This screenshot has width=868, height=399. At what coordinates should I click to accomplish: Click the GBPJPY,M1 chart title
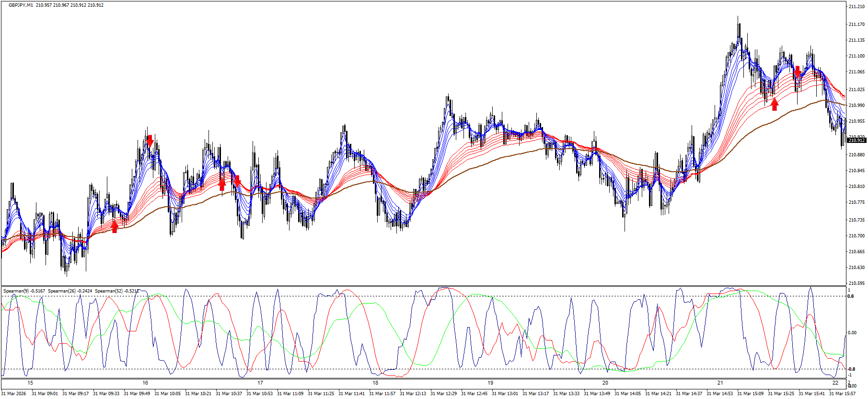tap(21, 5)
